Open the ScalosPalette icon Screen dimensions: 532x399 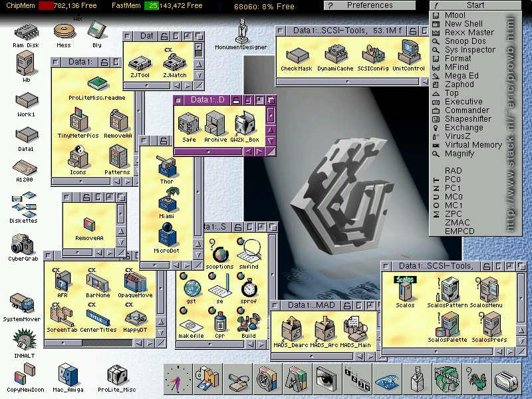click(451, 326)
